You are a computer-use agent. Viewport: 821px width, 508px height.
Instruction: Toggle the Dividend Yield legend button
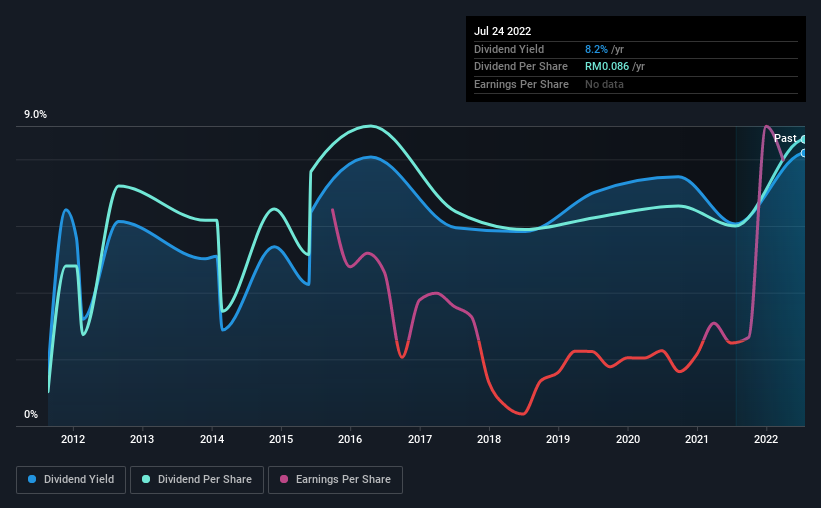coord(71,480)
